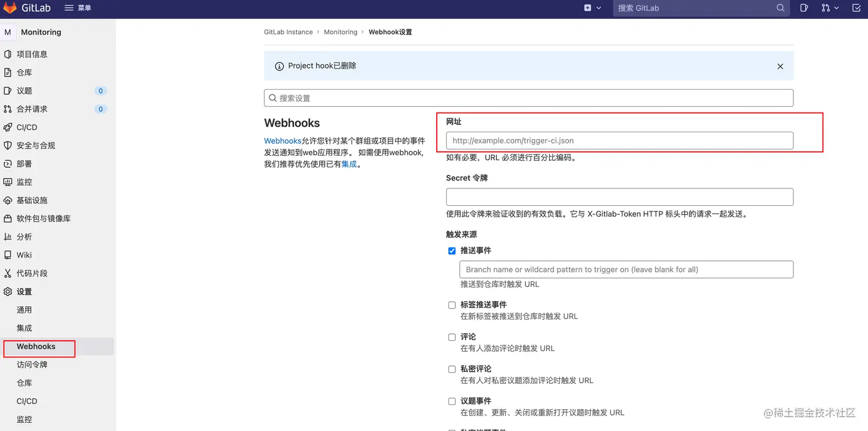Open the Wiki label in the sidebar
Screen dimensions: 868x431
click(24, 255)
